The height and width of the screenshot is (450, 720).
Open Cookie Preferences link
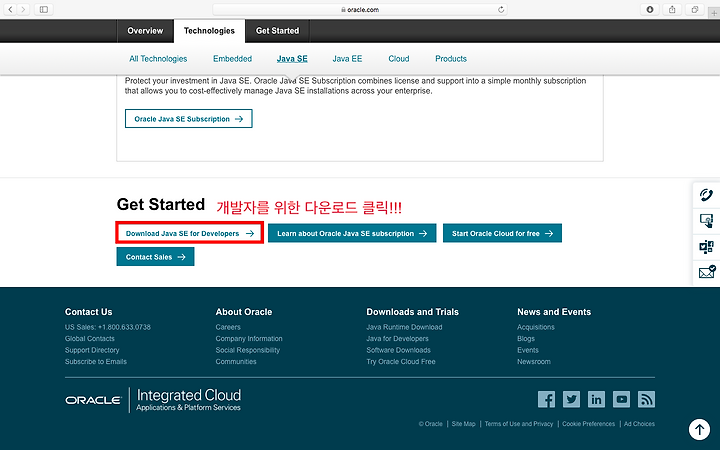pos(588,424)
